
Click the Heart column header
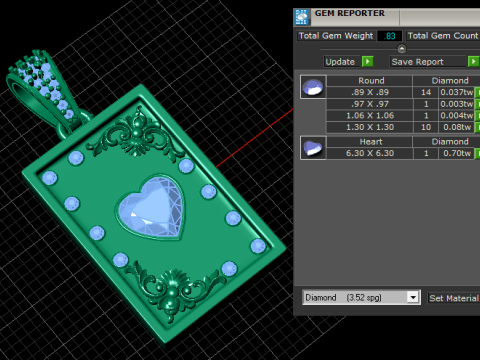coord(369,142)
